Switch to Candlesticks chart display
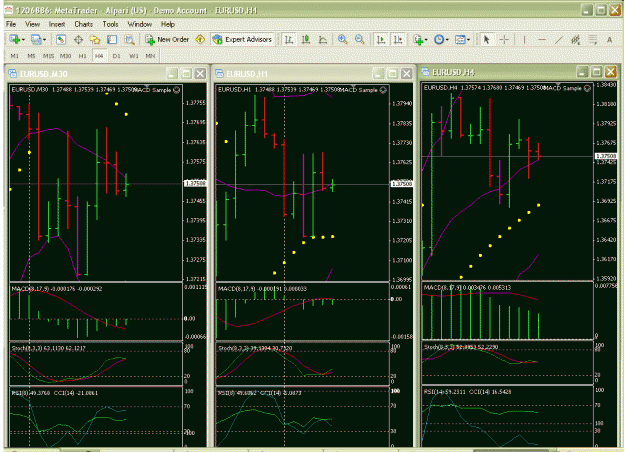 pyautogui.click(x=306, y=39)
